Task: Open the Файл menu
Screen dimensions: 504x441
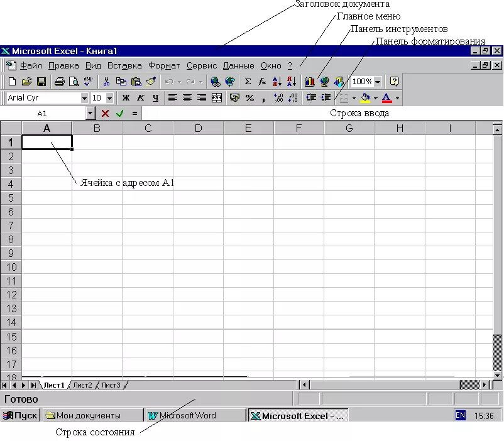Action: [31, 65]
